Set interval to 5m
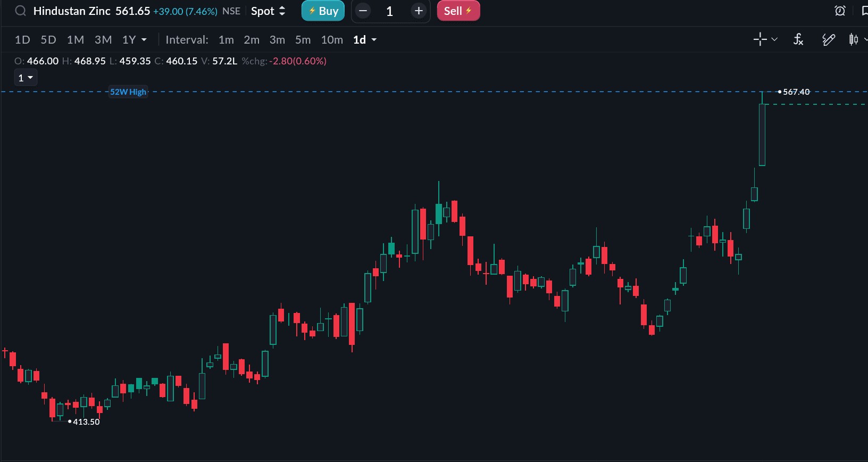 point(303,40)
